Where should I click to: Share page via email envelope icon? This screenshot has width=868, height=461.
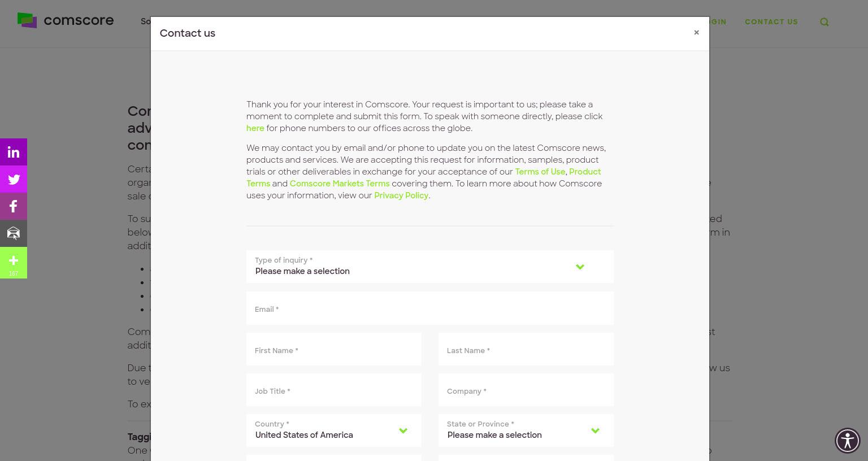click(14, 233)
